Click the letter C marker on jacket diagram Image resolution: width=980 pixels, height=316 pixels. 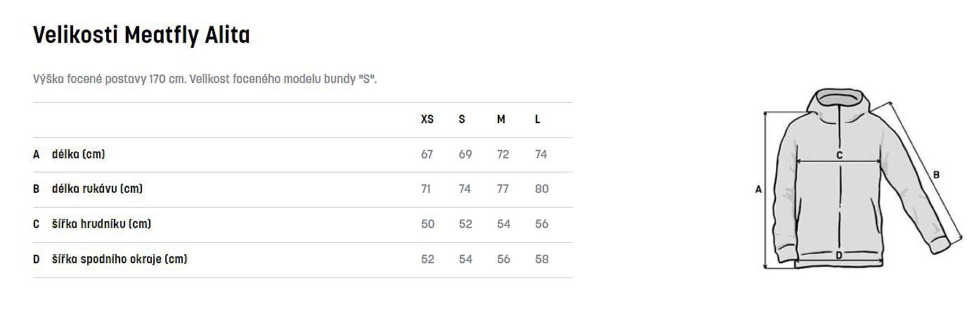tap(839, 155)
